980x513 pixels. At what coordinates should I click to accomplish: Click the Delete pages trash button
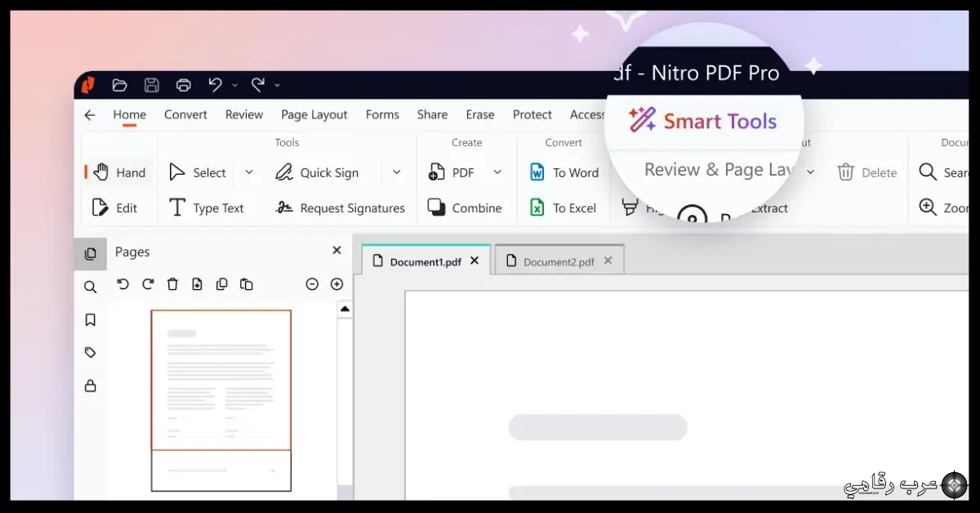click(x=866, y=172)
